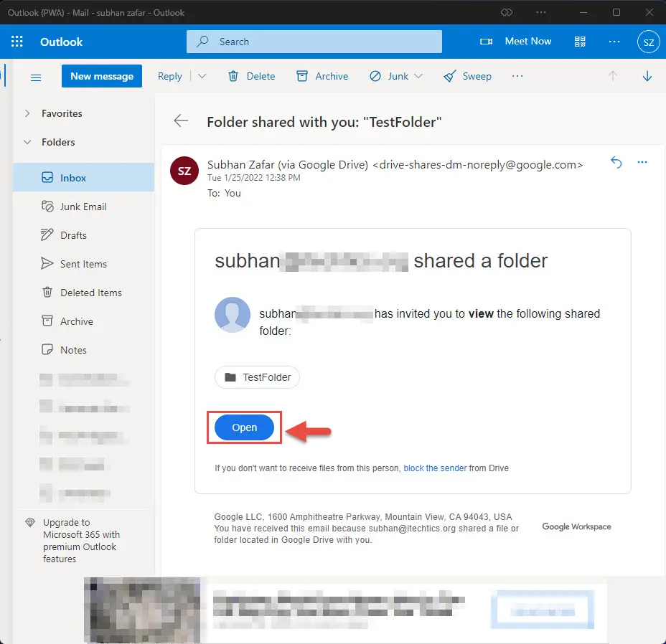
Task: Mark message as Junk
Action: tap(389, 76)
